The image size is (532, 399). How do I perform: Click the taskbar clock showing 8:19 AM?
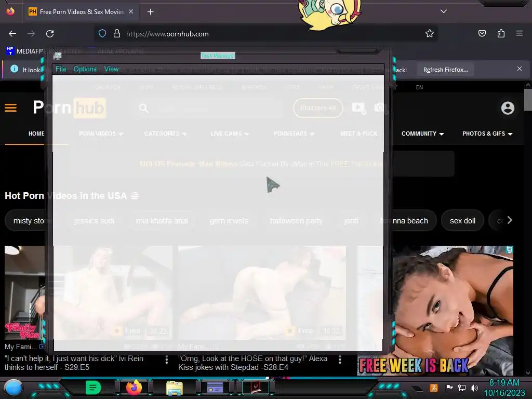coord(504,388)
